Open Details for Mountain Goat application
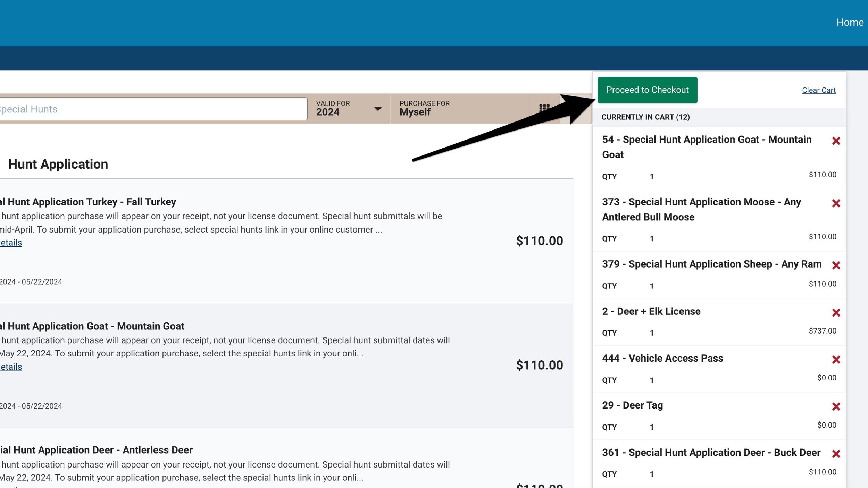 [x=11, y=367]
